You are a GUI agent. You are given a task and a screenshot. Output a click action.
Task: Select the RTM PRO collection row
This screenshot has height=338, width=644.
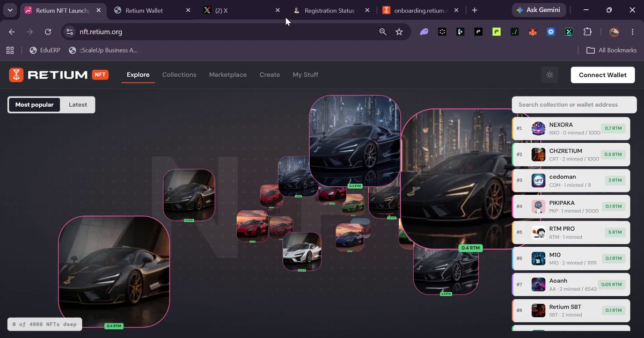tap(571, 232)
